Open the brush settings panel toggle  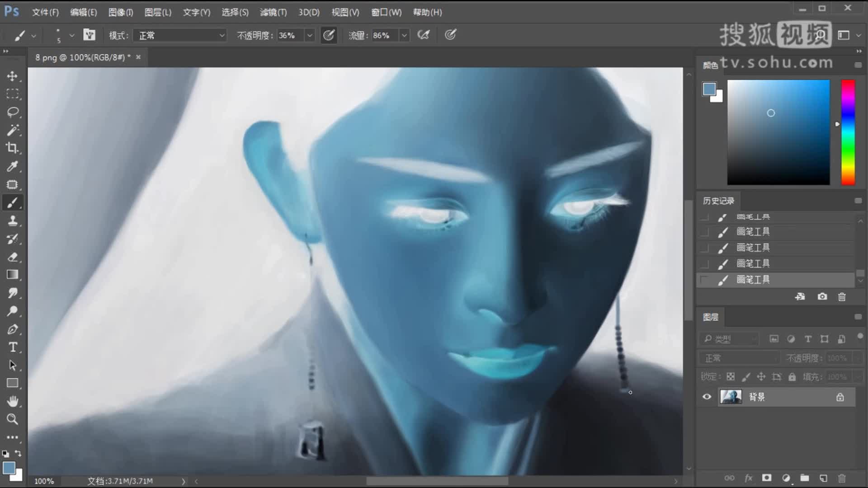point(89,35)
